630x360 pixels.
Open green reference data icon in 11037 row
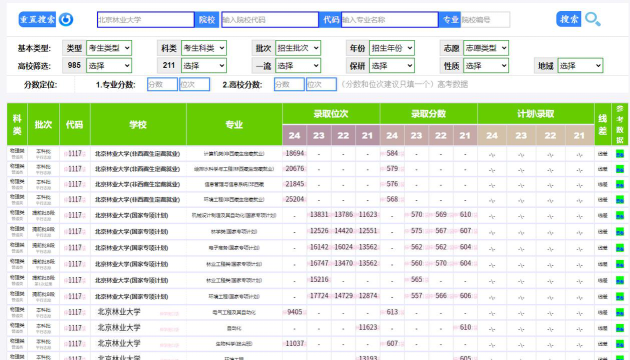pyautogui.click(x=620, y=344)
